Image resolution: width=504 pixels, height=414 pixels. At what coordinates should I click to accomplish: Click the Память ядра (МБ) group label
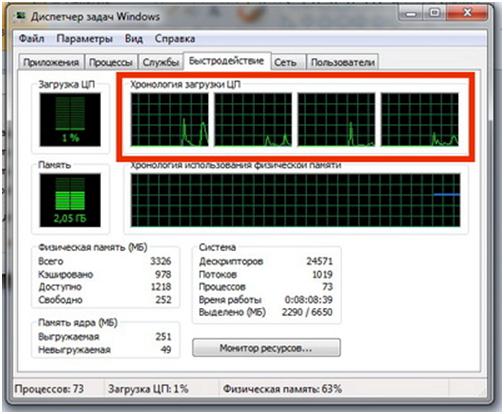(x=78, y=323)
